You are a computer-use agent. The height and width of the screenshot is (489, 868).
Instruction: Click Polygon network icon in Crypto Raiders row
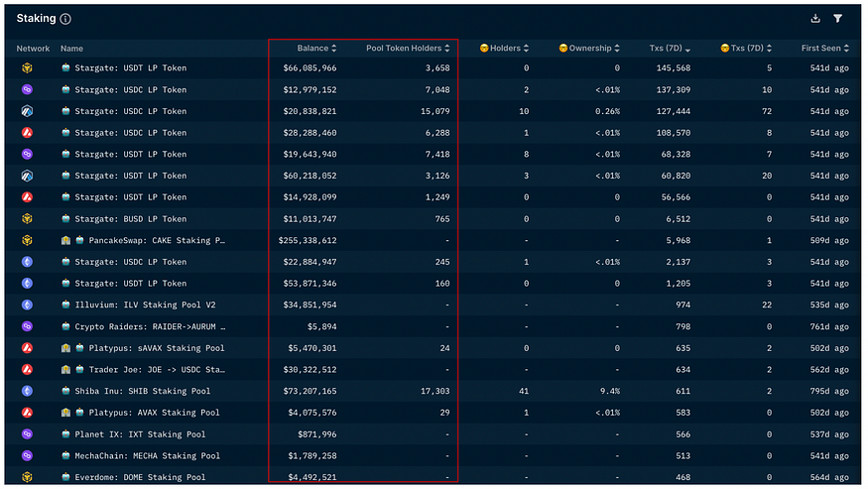click(27, 326)
